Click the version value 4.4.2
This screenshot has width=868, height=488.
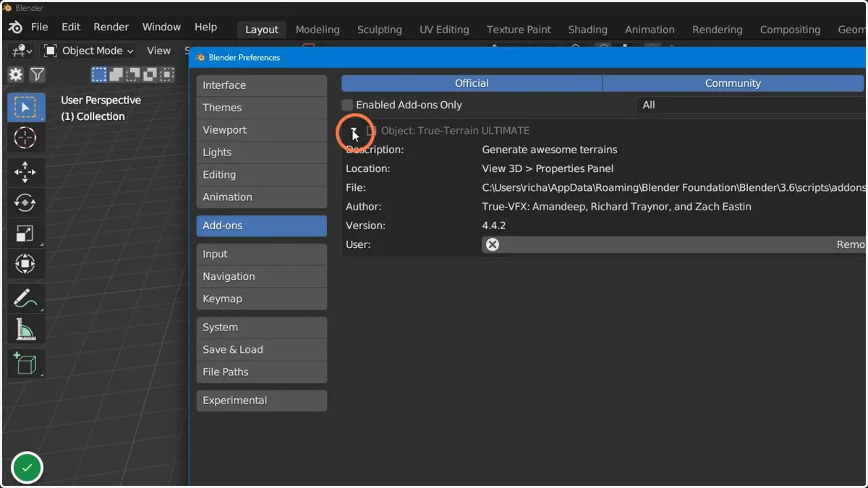click(494, 226)
